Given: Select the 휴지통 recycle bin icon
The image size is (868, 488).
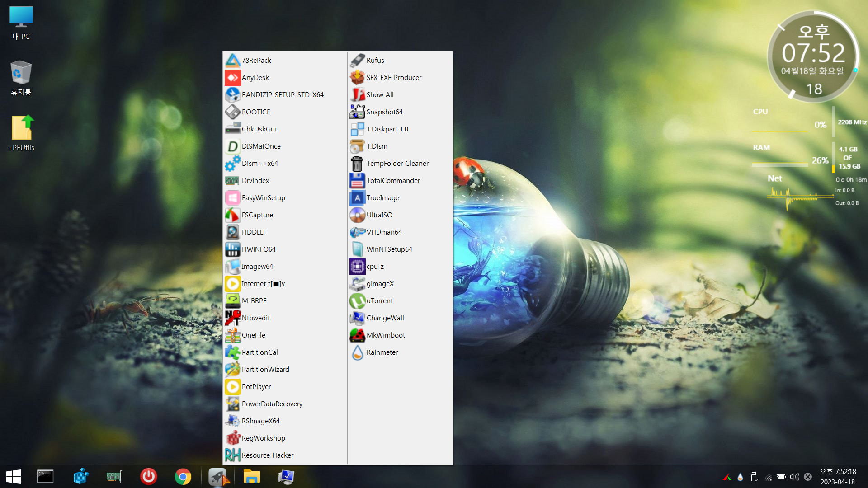Looking at the screenshot, I should pyautogui.click(x=21, y=78).
